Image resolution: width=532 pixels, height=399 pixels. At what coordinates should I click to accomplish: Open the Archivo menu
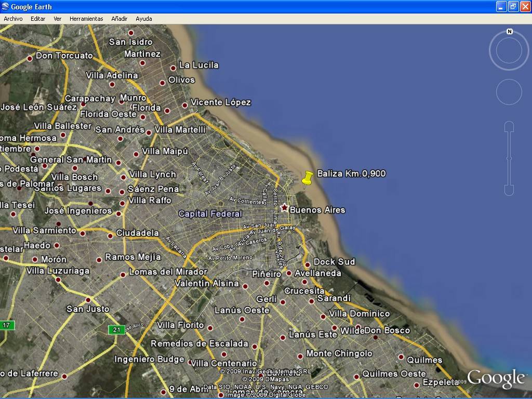coord(13,19)
